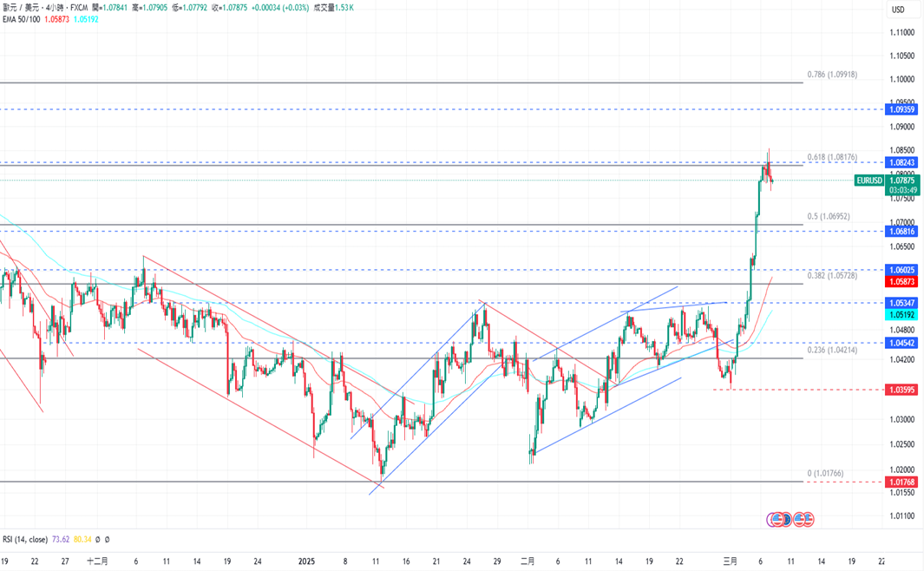Click the green EURUSD symbol tag
The width and height of the screenshot is (924, 571).
click(870, 180)
